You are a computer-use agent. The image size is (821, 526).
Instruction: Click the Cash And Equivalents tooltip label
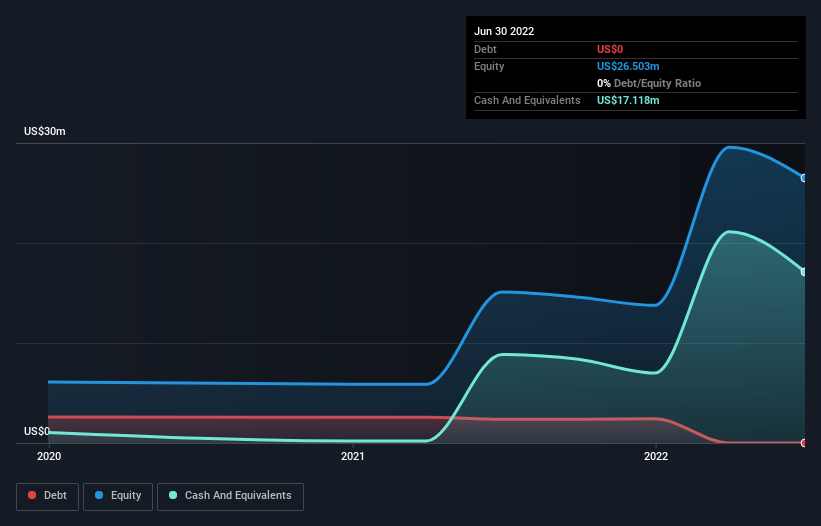(527, 100)
